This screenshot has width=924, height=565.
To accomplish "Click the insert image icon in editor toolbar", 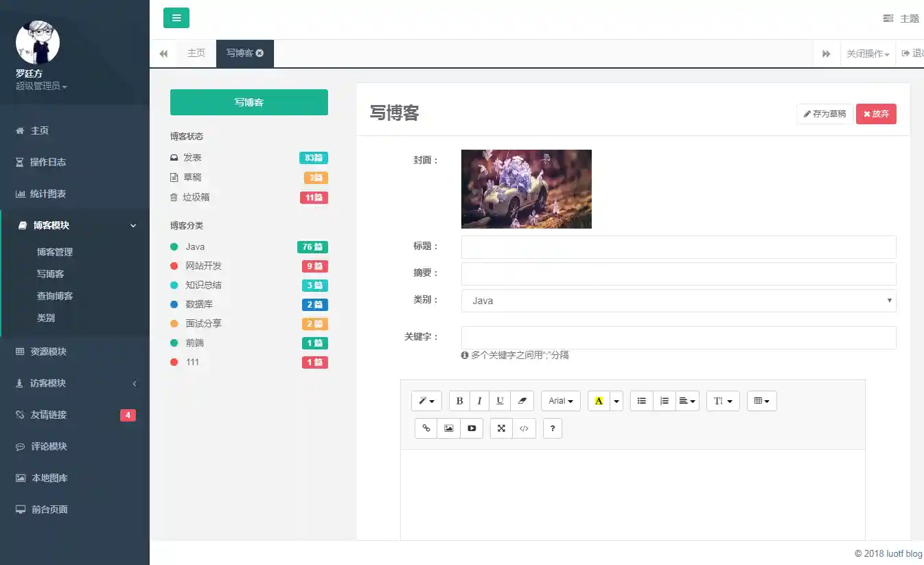I will pos(448,428).
